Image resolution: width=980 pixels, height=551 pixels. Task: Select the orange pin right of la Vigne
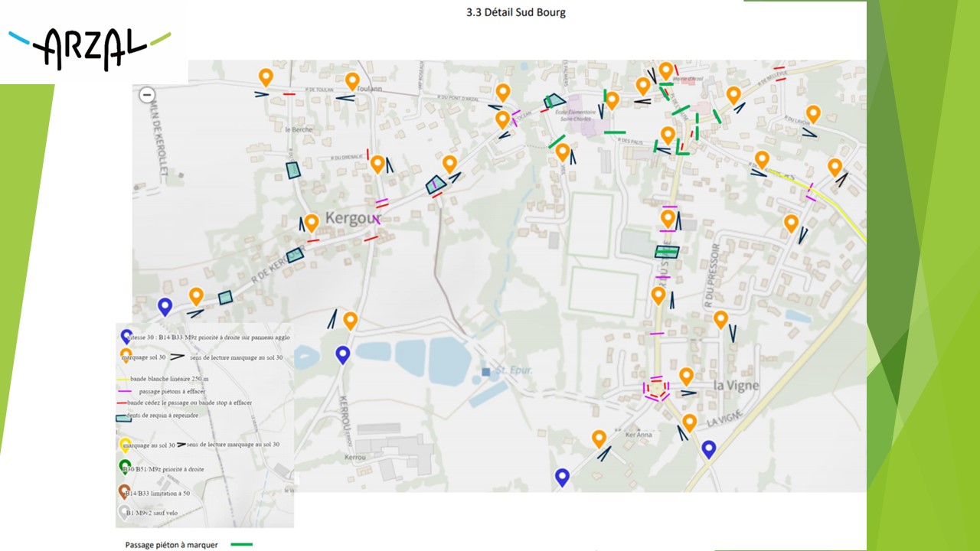click(x=720, y=319)
